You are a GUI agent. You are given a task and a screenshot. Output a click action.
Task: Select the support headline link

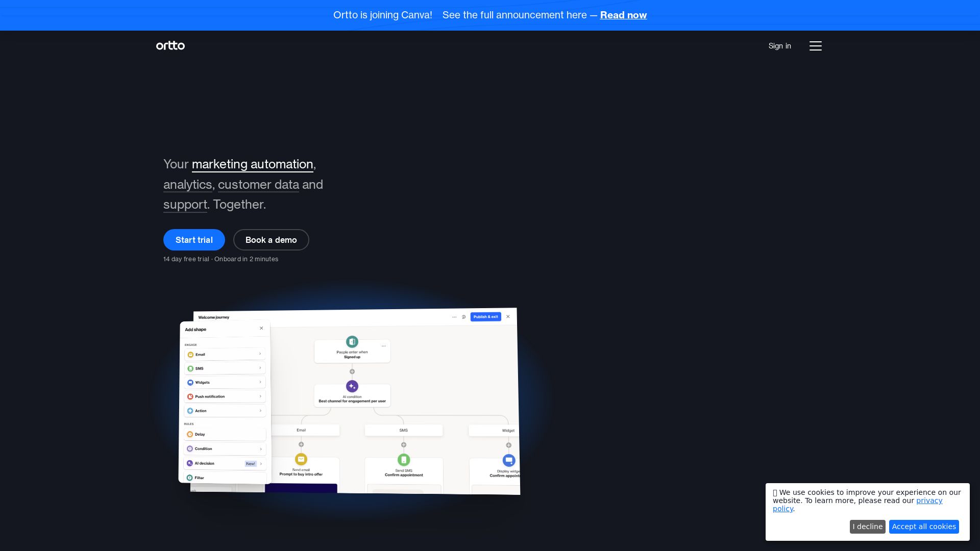point(185,205)
